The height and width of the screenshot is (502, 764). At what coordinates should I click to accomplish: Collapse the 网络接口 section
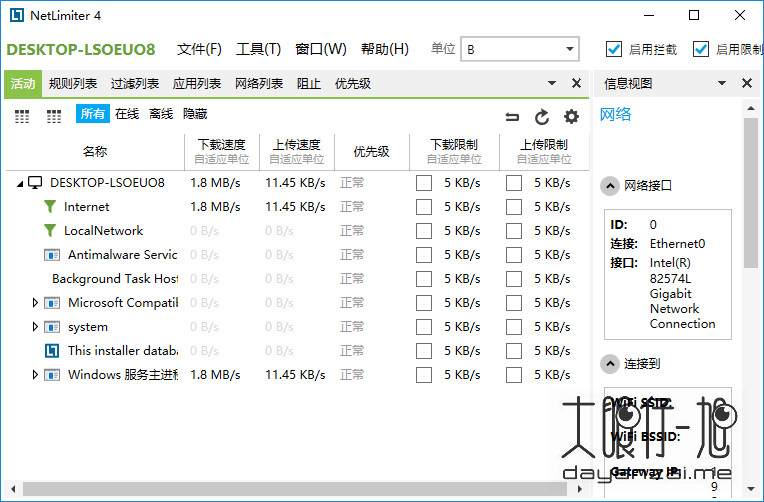pyautogui.click(x=610, y=186)
